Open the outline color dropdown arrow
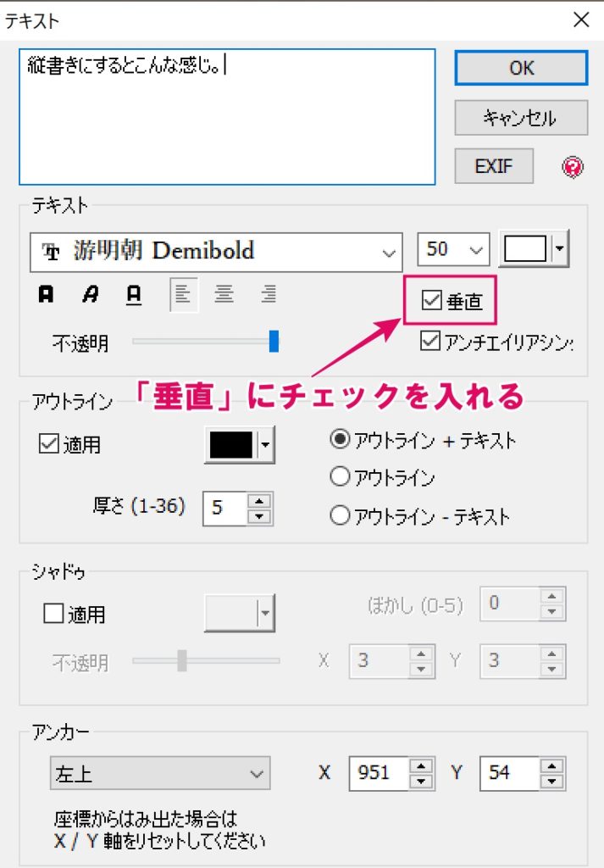The width and height of the screenshot is (604, 868). coord(266,444)
